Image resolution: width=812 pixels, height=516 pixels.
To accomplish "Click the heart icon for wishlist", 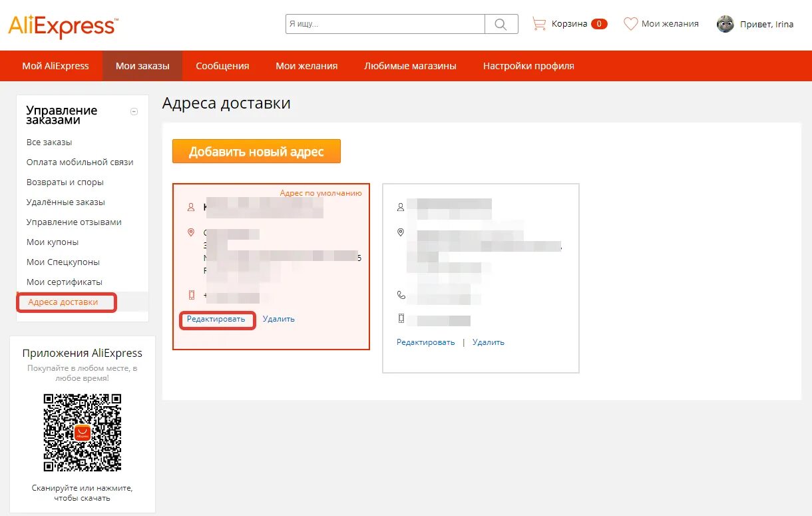I will pyautogui.click(x=631, y=23).
